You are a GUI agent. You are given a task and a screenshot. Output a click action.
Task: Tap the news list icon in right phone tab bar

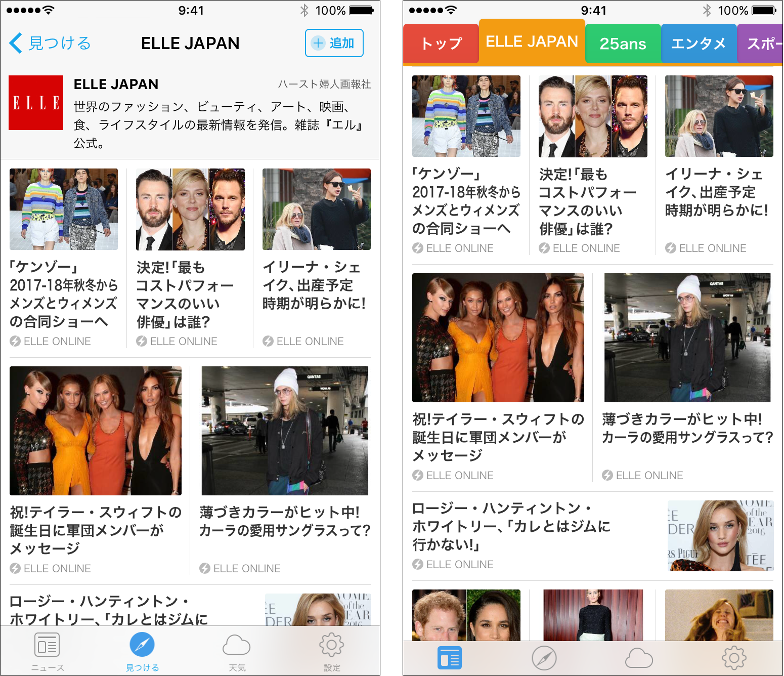click(x=450, y=658)
